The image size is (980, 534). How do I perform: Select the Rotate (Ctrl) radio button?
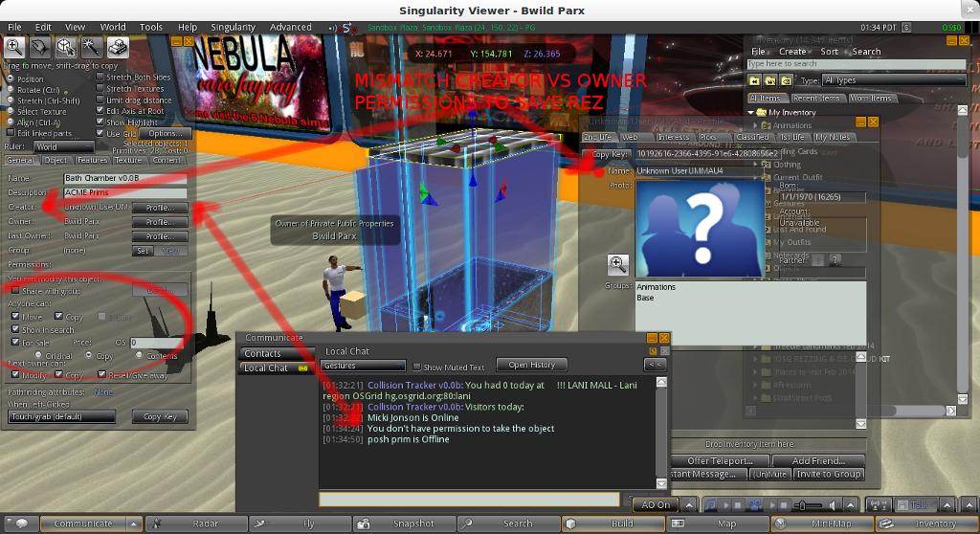[11, 89]
